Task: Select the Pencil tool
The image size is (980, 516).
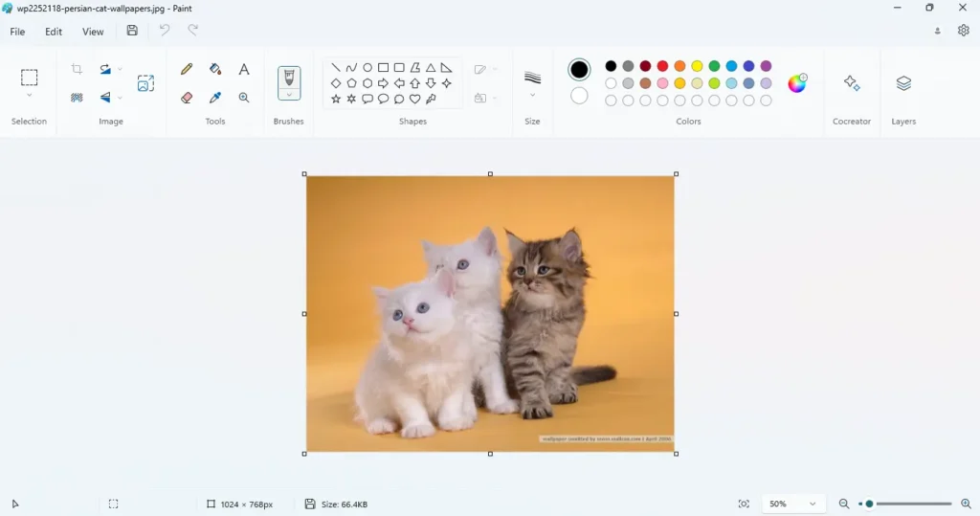Action: coord(187,69)
